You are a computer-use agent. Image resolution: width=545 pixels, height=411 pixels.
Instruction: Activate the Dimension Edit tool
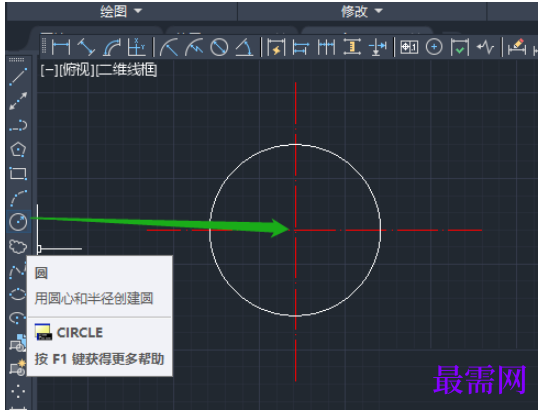(x=516, y=47)
